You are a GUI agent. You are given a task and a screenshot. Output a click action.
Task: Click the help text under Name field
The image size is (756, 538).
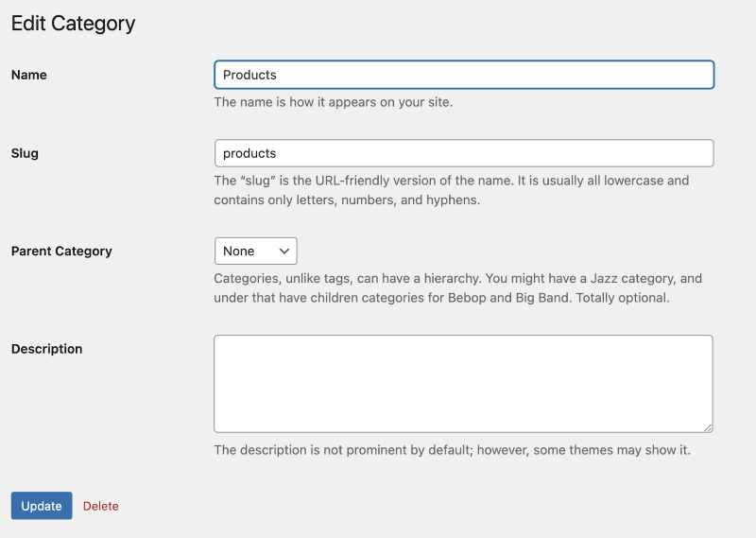(334, 102)
